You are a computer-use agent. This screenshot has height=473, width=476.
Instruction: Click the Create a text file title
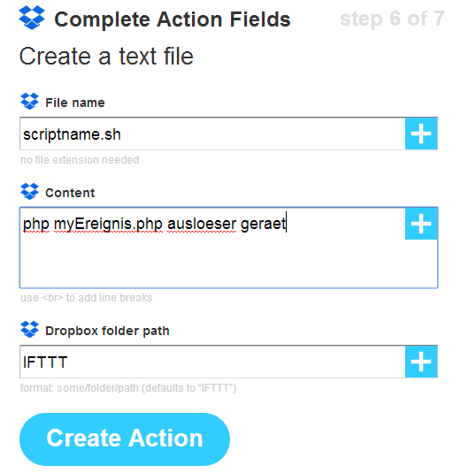tap(106, 57)
